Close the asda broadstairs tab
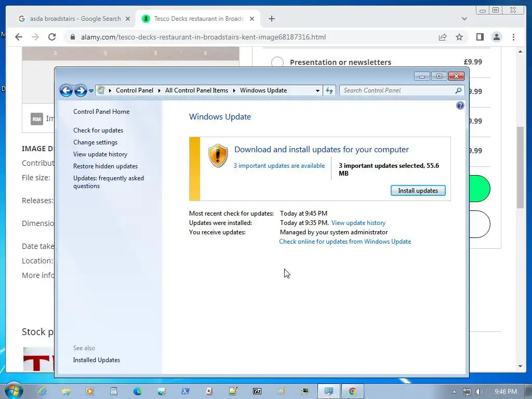This screenshot has width=532, height=399. (128, 19)
